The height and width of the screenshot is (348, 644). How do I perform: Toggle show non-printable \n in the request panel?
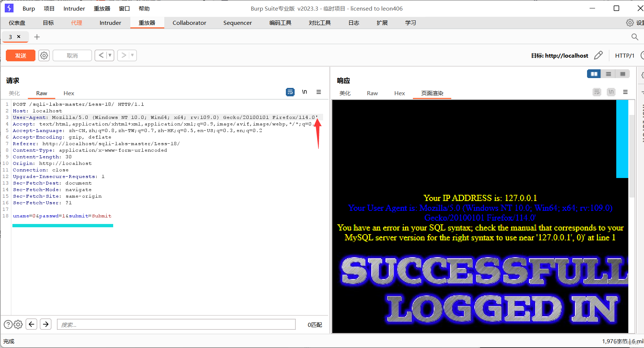tap(304, 92)
